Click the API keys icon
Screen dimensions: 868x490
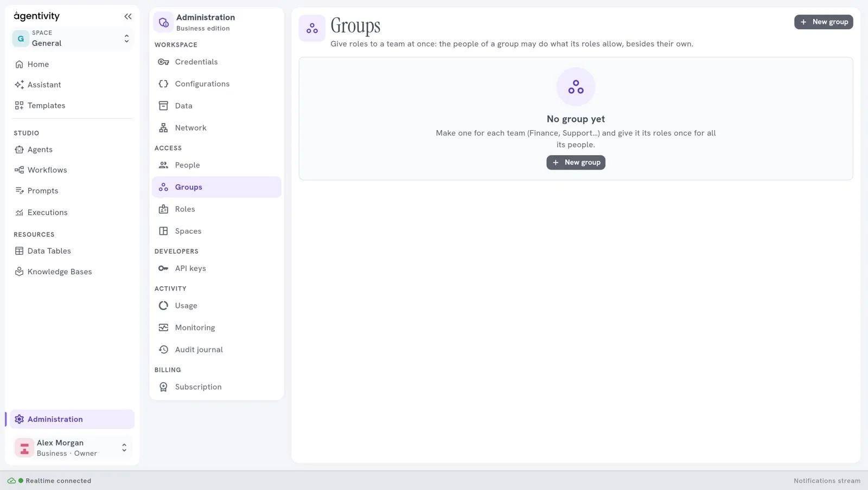coord(163,268)
